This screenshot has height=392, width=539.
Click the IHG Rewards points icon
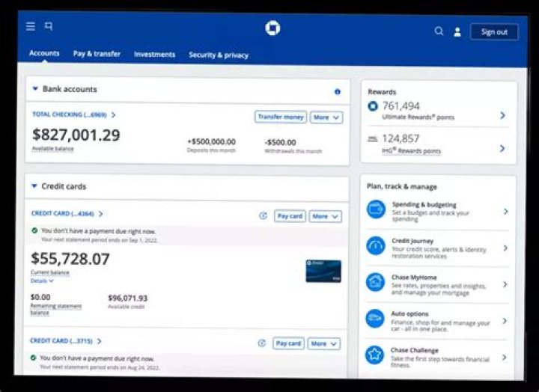pos(373,139)
